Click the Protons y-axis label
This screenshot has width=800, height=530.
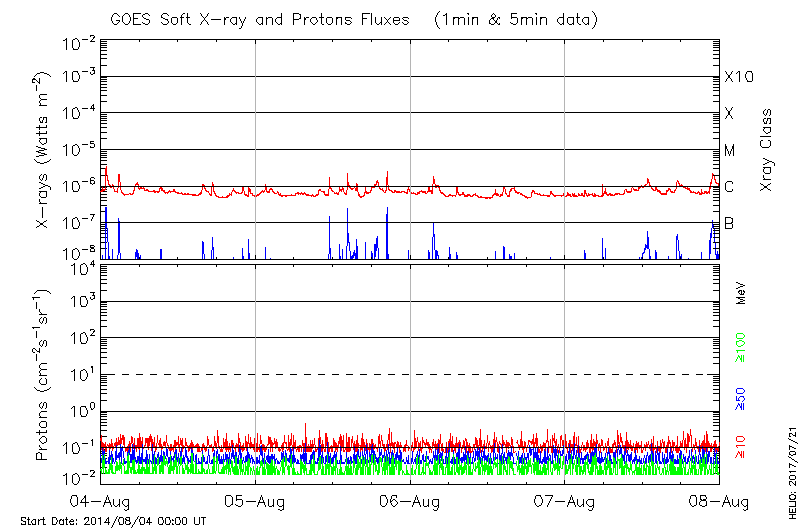click(x=45, y=376)
